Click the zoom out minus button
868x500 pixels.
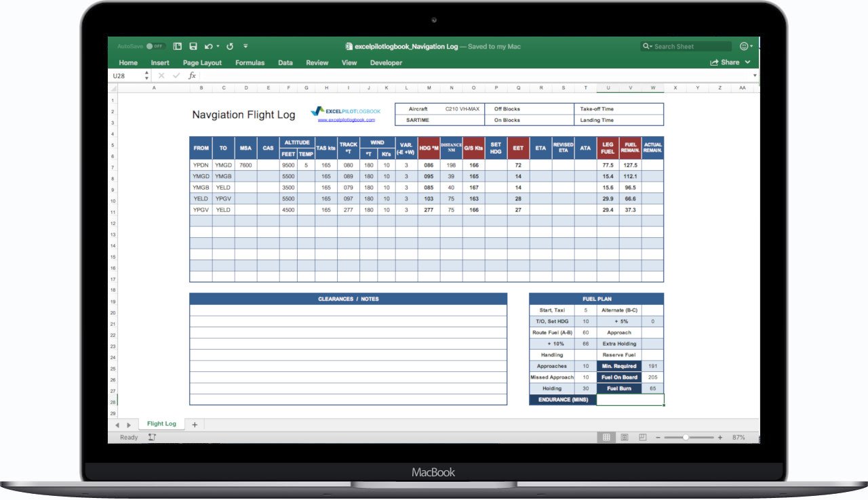click(x=658, y=438)
